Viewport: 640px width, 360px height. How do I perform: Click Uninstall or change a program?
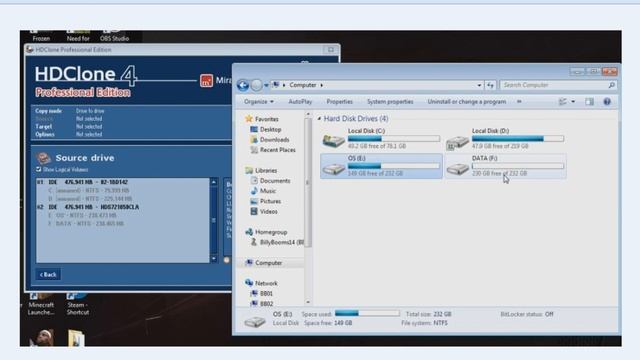[x=467, y=102]
